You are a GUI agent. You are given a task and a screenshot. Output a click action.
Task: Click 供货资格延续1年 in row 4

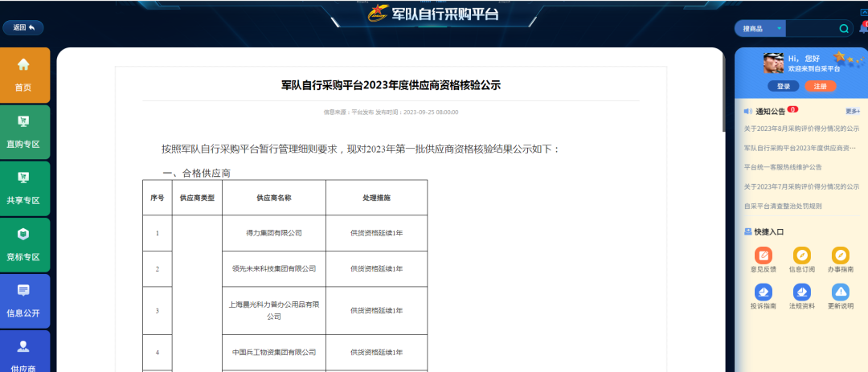pyautogui.click(x=376, y=352)
